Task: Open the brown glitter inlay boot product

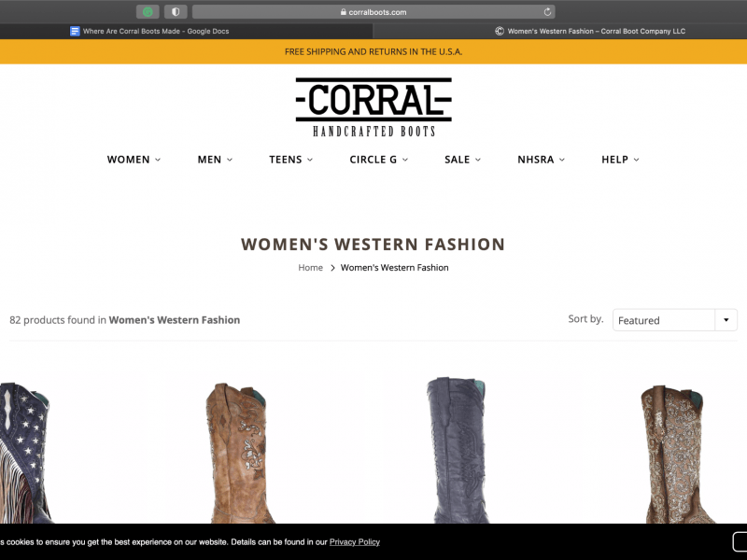Action: [x=678, y=455]
